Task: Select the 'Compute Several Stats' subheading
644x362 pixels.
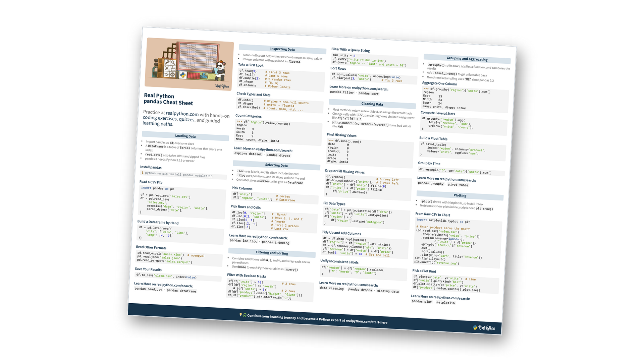Action: coord(438,113)
